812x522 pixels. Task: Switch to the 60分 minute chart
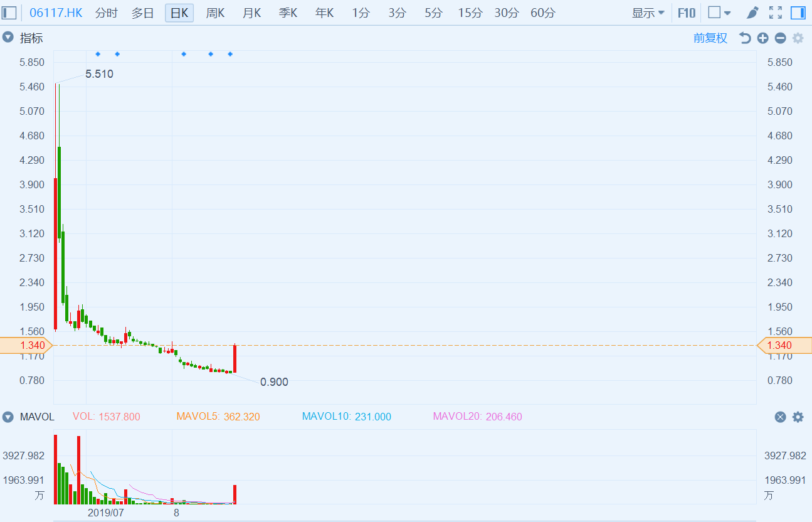click(x=543, y=13)
